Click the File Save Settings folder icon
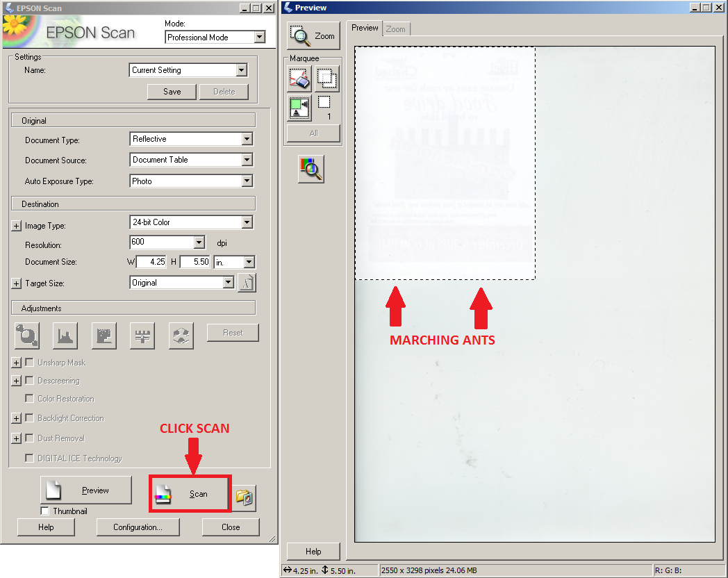This screenshot has width=728, height=578. coord(245,497)
